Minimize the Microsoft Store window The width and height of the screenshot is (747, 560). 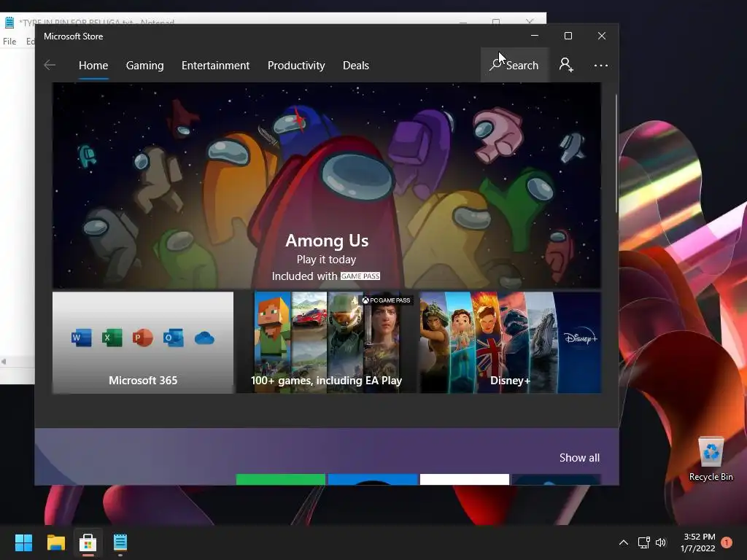pos(535,36)
